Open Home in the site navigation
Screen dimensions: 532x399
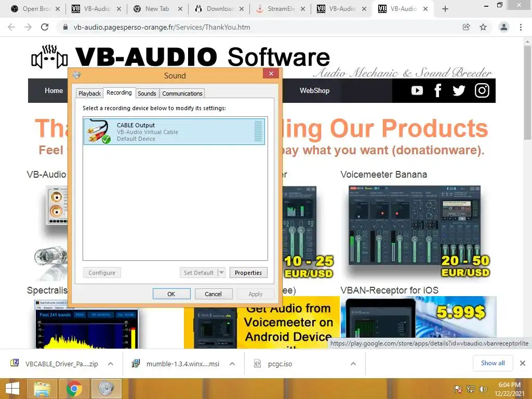pos(54,90)
